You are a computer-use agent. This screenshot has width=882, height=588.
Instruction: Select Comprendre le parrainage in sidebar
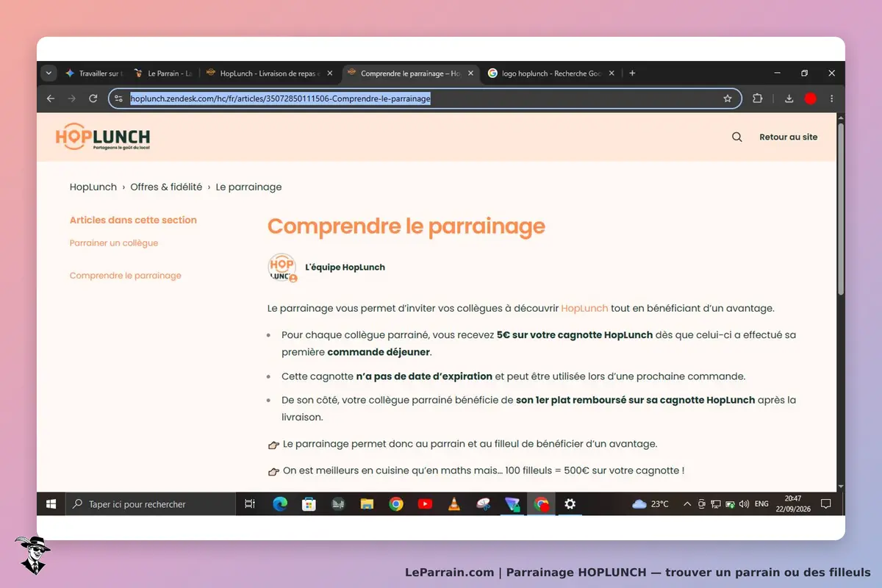(x=126, y=276)
